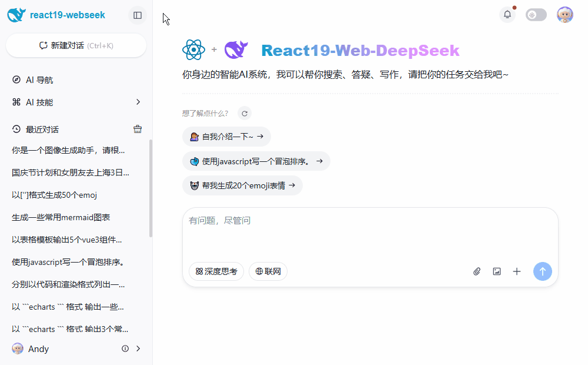
Task: Open the AI 技能 menu item
Action: 76,102
